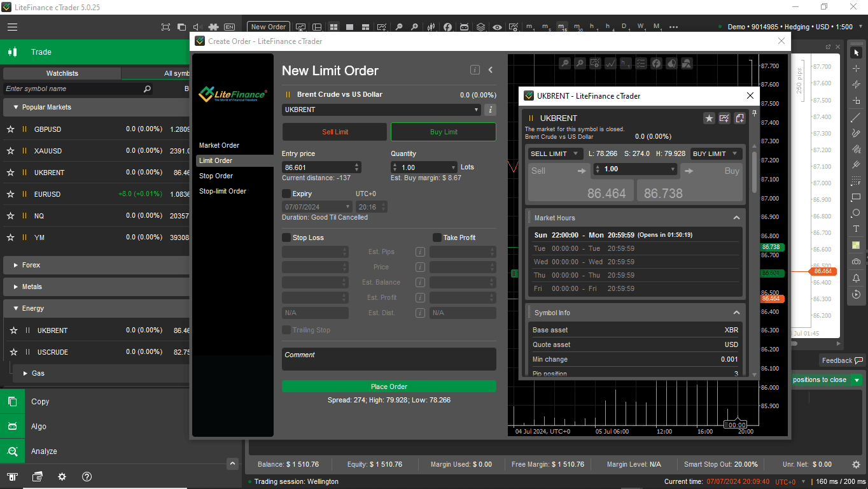The width and height of the screenshot is (868, 489).
Task: Click the info icon beside New Limit Order title
Action: tap(475, 70)
